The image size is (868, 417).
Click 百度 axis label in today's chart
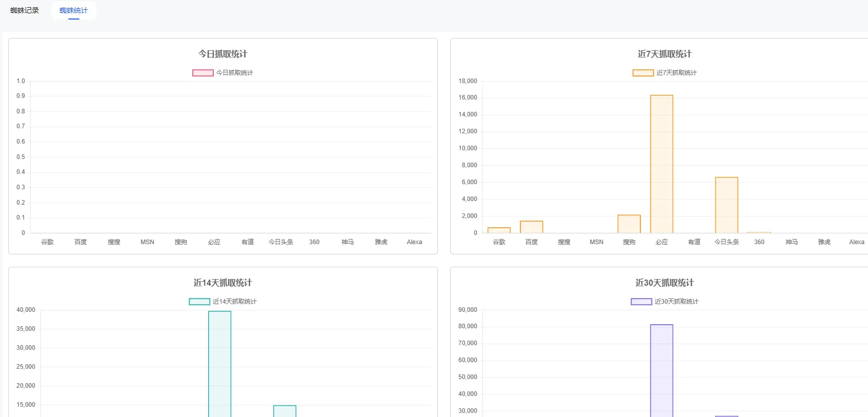point(80,242)
